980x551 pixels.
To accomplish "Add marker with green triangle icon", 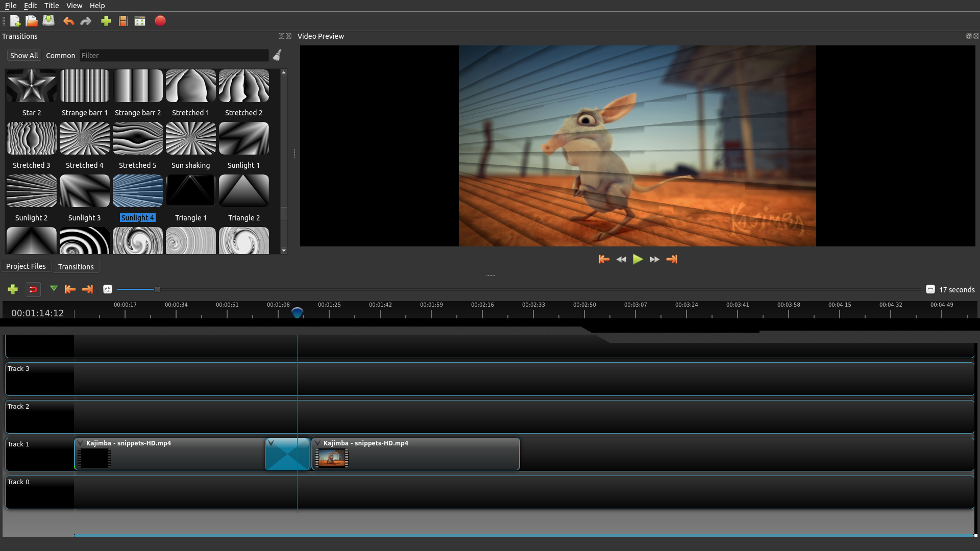I will [54, 289].
